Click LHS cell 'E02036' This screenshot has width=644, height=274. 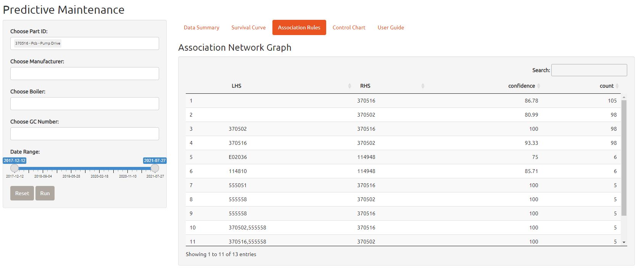pos(238,157)
